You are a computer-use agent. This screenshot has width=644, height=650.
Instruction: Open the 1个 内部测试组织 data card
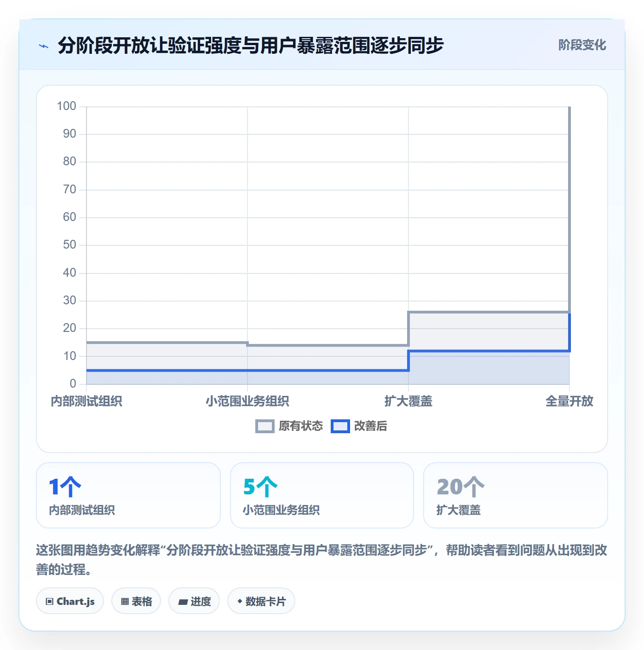point(128,495)
